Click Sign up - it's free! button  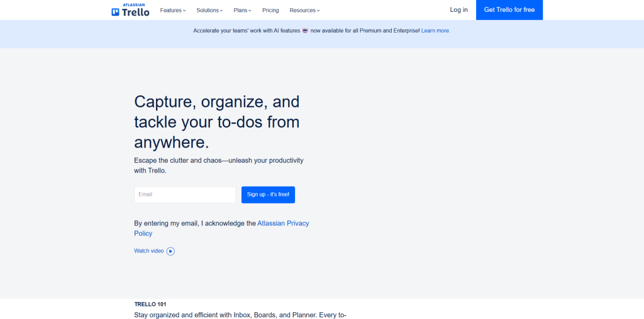268,195
